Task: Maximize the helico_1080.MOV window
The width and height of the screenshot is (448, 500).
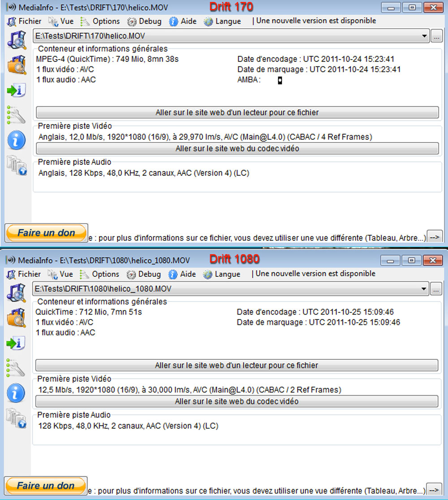Action: pos(411,260)
